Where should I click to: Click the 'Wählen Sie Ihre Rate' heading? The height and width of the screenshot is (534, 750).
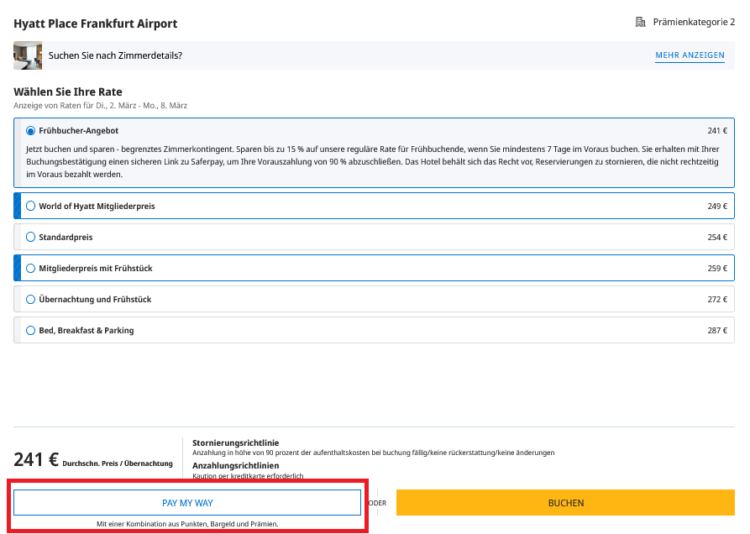pos(68,92)
